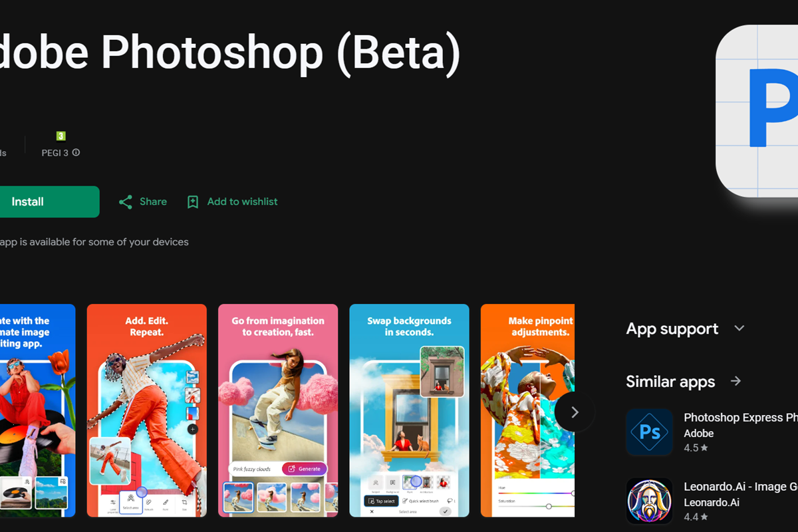This screenshot has height=532, width=798.
Task: Open the screenshot with the red tulip
Action: (x=38, y=410)
